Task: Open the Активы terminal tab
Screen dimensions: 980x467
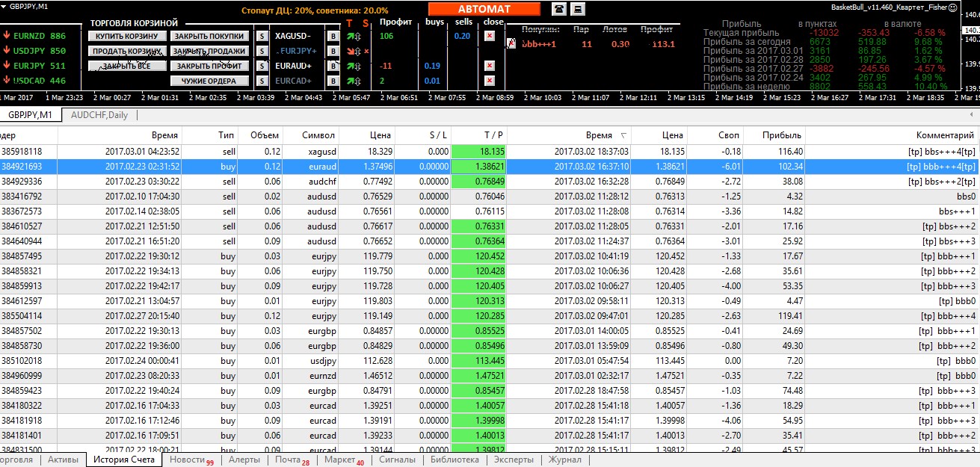Action: [64, 460]
